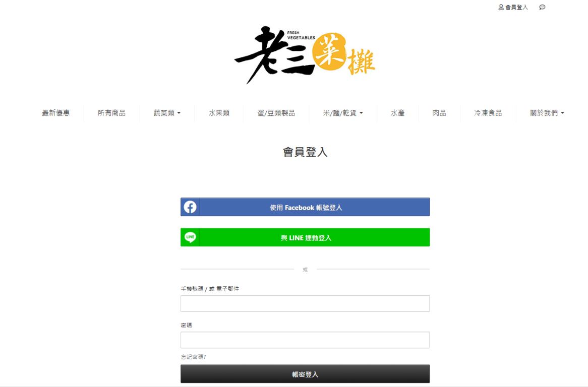Open the 最新優惠 menu item

click(x=56, y=113)
